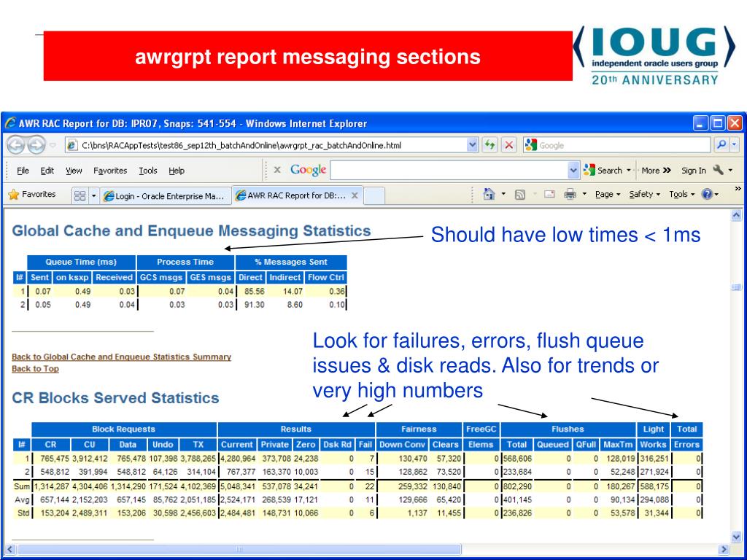This screenshot has width=747, height=560.
Task: Open Google toolbar wrench settings
Action: pos(719,170)
